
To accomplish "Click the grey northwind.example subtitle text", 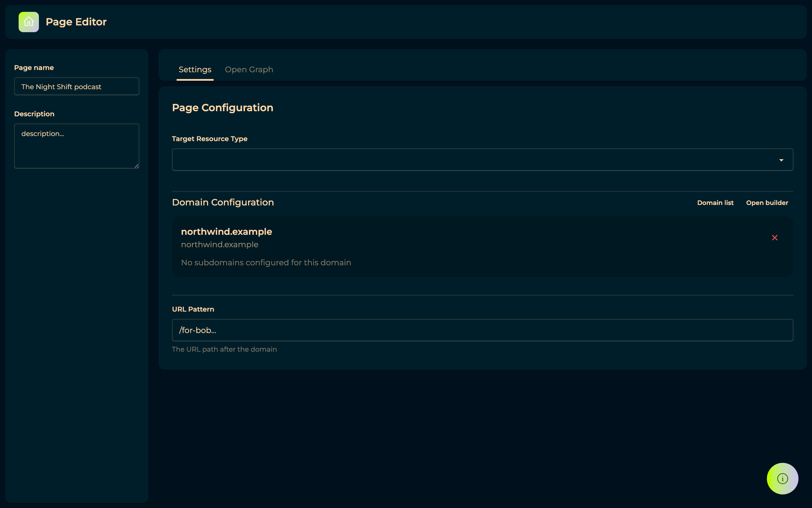I will point(220,245).
